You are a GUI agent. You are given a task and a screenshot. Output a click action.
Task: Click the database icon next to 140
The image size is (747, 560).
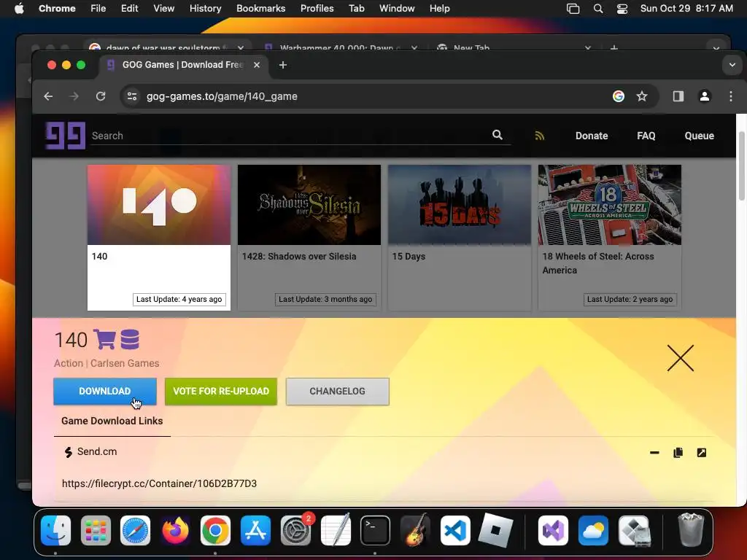pos(130,339)
